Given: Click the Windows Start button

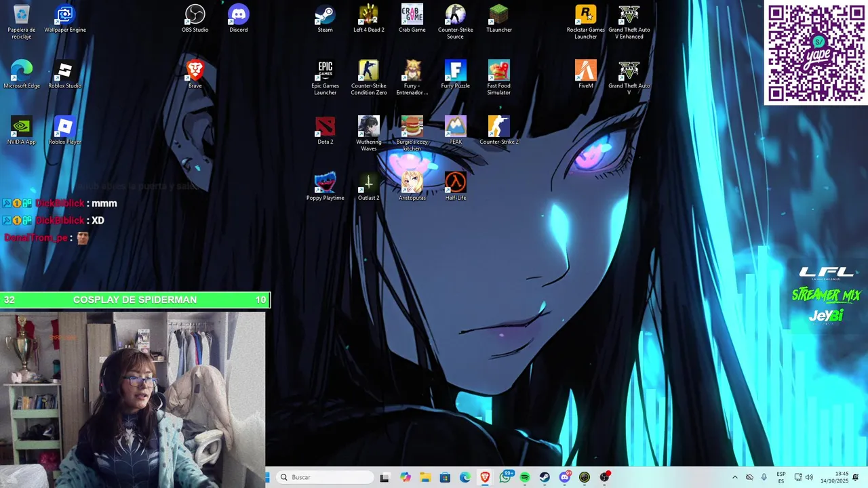Looking at the screenshot, I should coord(268,477).
